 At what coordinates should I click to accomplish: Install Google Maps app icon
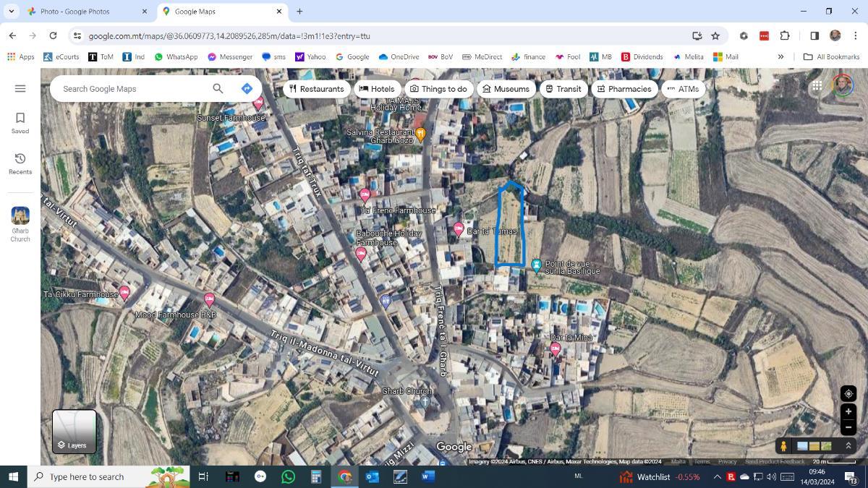click(697, 35)
